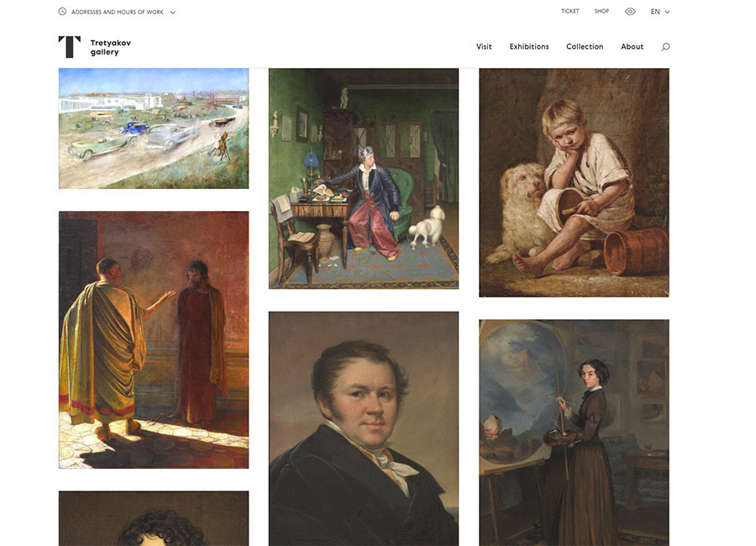
Task: Open the Collection menu
Action: coord(585,47)
